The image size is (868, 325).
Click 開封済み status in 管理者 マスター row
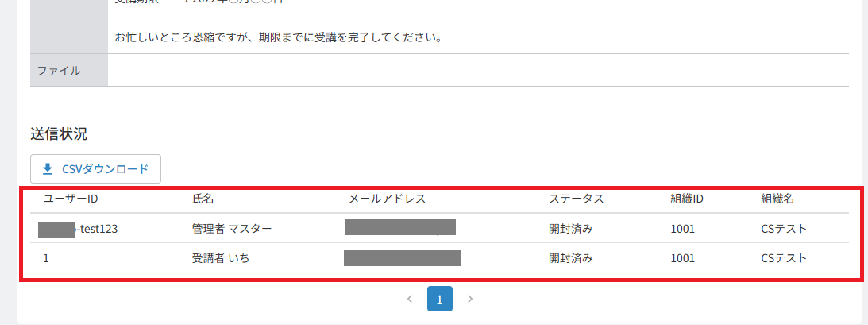point(571,229)
